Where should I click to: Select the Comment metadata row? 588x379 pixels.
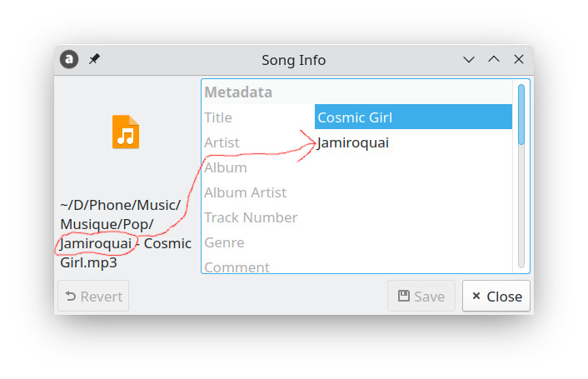click(x=358, y=266)
